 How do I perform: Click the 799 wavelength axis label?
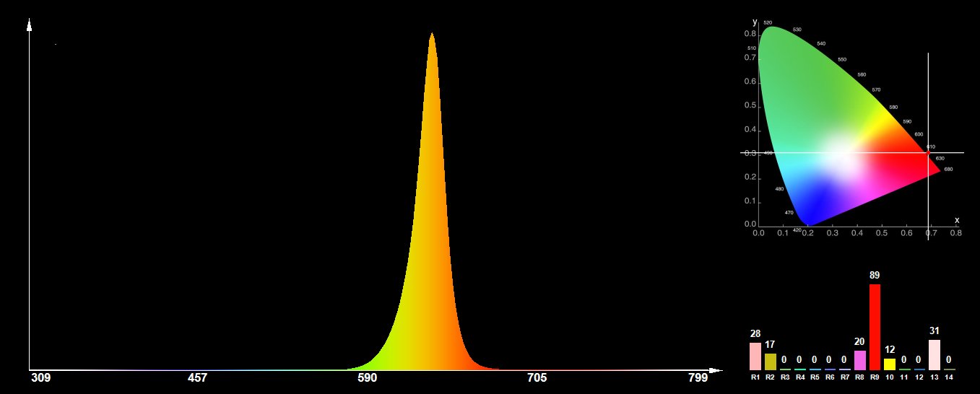tap(697, 378)
